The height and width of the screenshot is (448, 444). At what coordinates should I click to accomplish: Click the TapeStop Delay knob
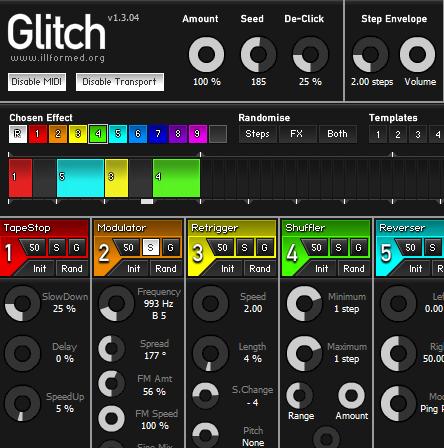point(22,353)
